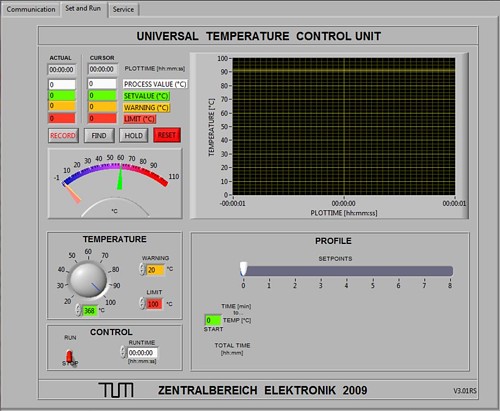
Task: Click the green SETVALUE (°C) legend label
Action: pyautogui.click(x=146, y=96)
